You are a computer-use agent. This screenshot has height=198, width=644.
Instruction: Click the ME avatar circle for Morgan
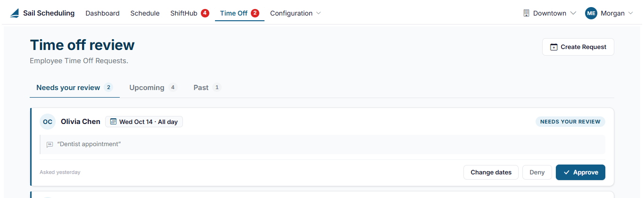point(591,13)
